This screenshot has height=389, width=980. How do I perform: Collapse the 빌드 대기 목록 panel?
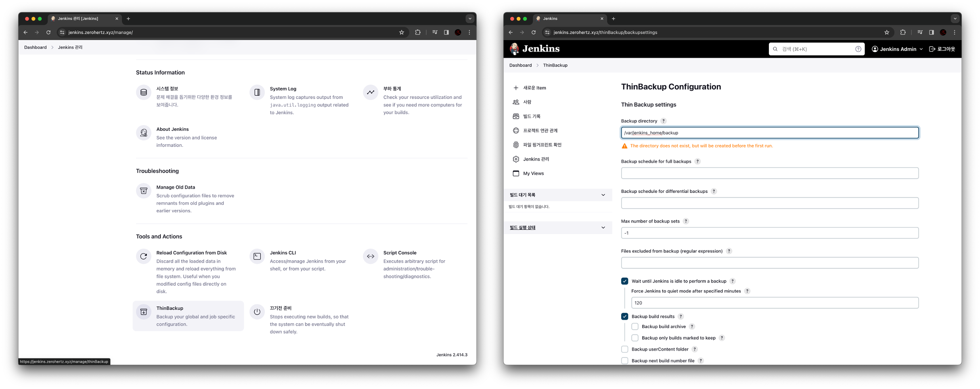point(603,195)
